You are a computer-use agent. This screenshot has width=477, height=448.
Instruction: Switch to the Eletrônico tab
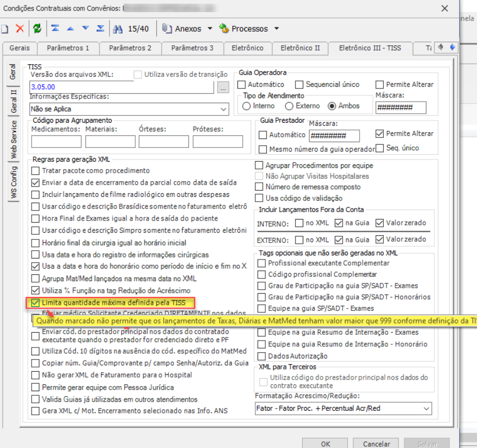[x=247, y=48]
